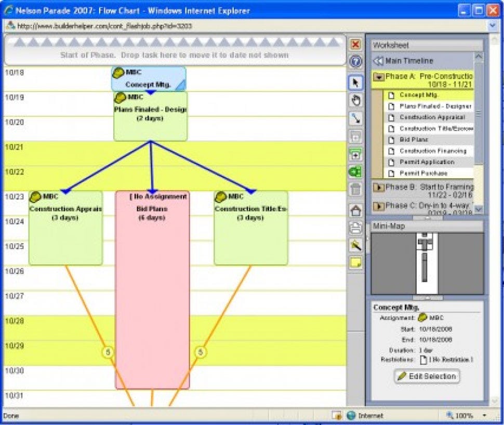Select the arrow selection tool
The image size is (504, 425).
pos(355,82)
